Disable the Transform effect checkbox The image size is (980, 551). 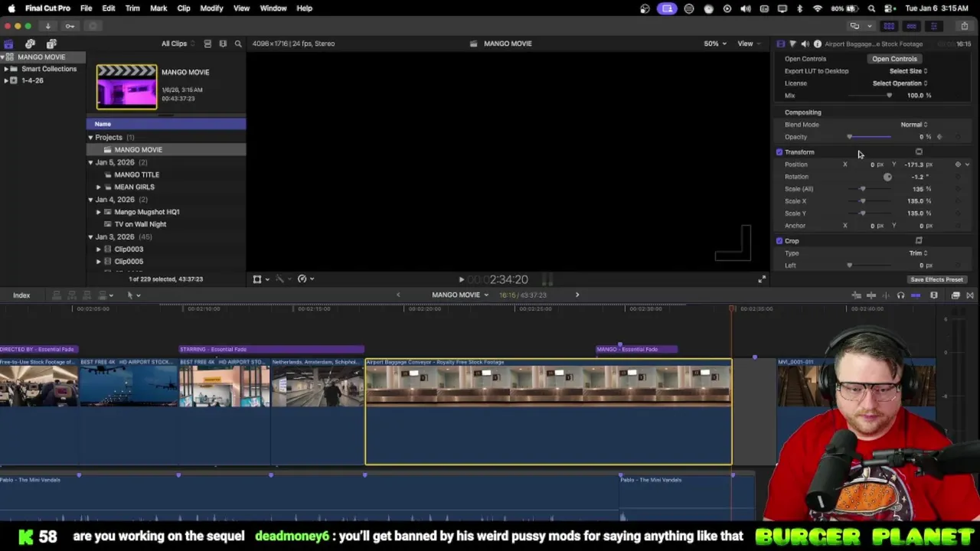click(x=779, y=152)
